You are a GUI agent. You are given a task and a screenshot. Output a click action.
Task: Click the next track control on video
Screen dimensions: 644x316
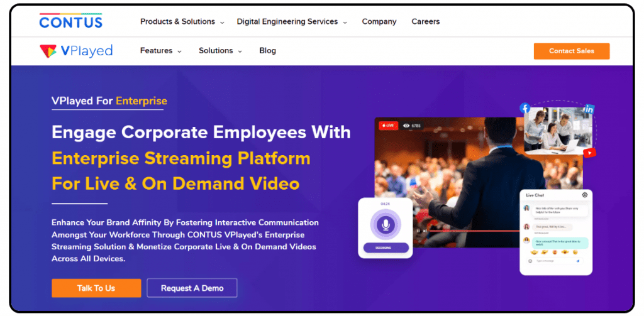pos(425,231)
